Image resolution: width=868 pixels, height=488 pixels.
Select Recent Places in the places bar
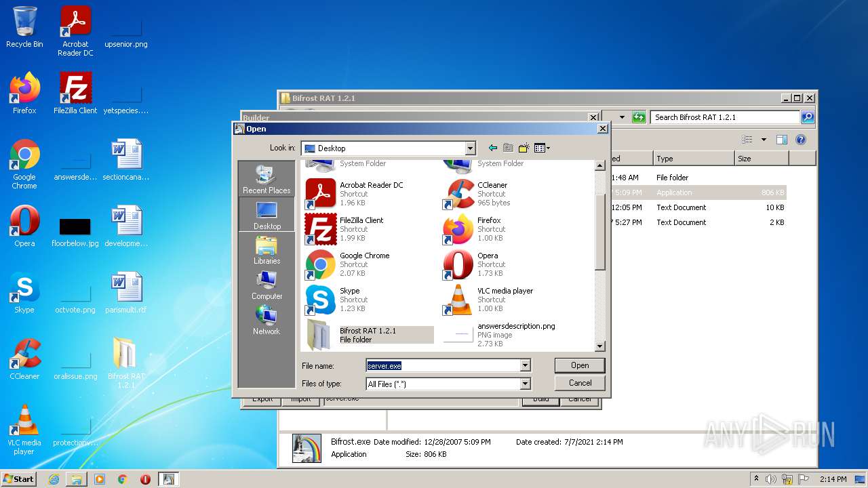[x=267, y=179]
